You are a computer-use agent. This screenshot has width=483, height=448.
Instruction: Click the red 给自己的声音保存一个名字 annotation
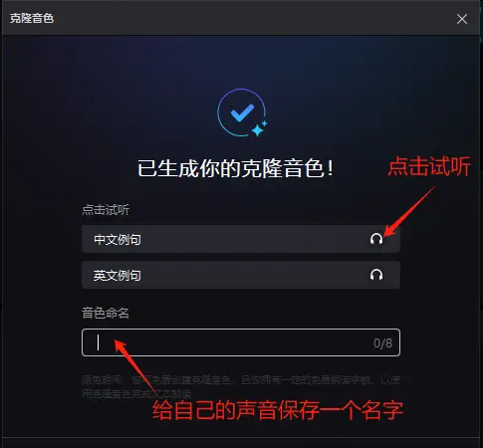coord(278,410)
